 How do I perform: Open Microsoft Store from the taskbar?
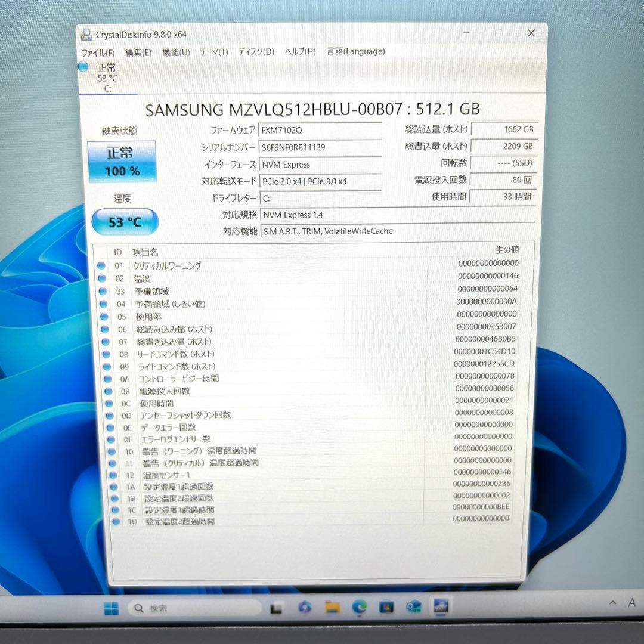(x=386, y=606)
